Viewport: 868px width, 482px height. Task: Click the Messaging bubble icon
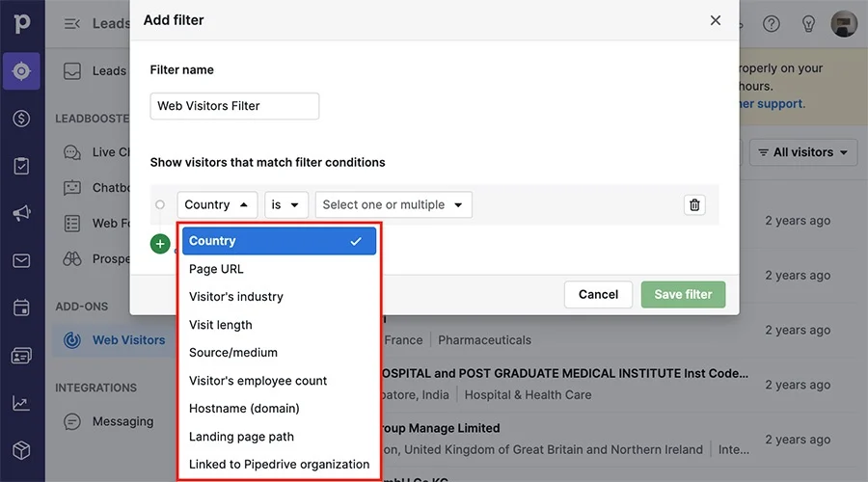(72, 421)
